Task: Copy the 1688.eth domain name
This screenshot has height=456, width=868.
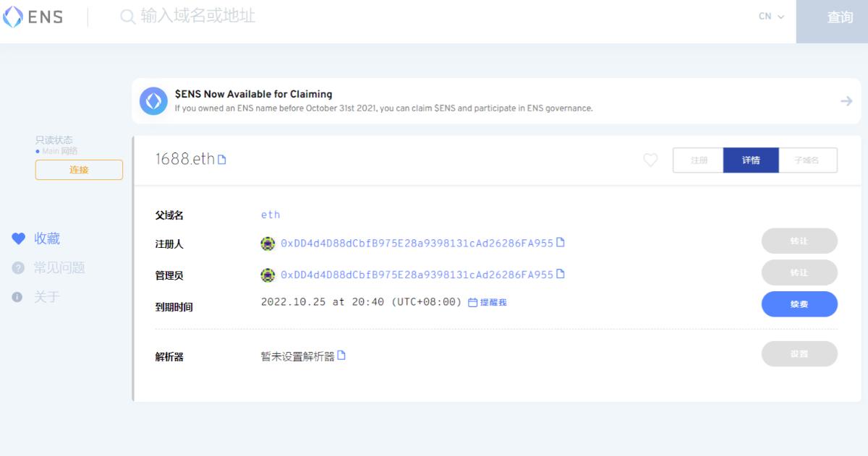Action: coord(222,160)
